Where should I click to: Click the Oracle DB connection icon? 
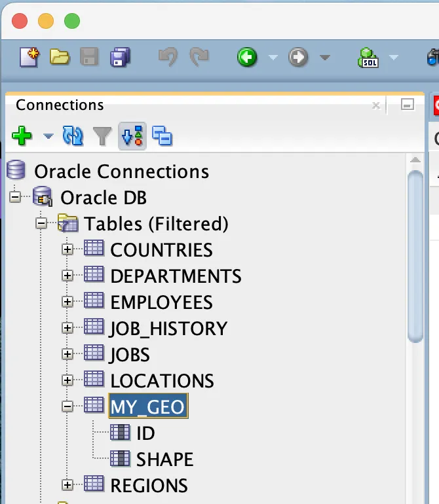pyautogui.click(x=43, y=196)
